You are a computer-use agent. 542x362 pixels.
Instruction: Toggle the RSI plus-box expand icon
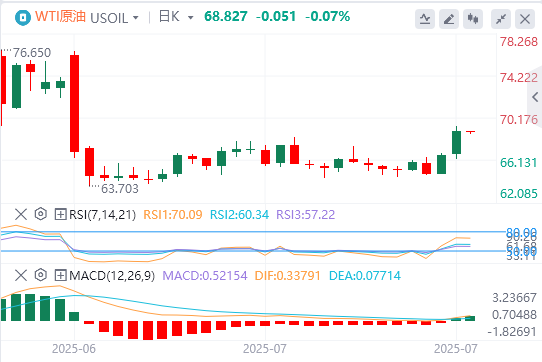pyautogui.click(x=60, y=214)
